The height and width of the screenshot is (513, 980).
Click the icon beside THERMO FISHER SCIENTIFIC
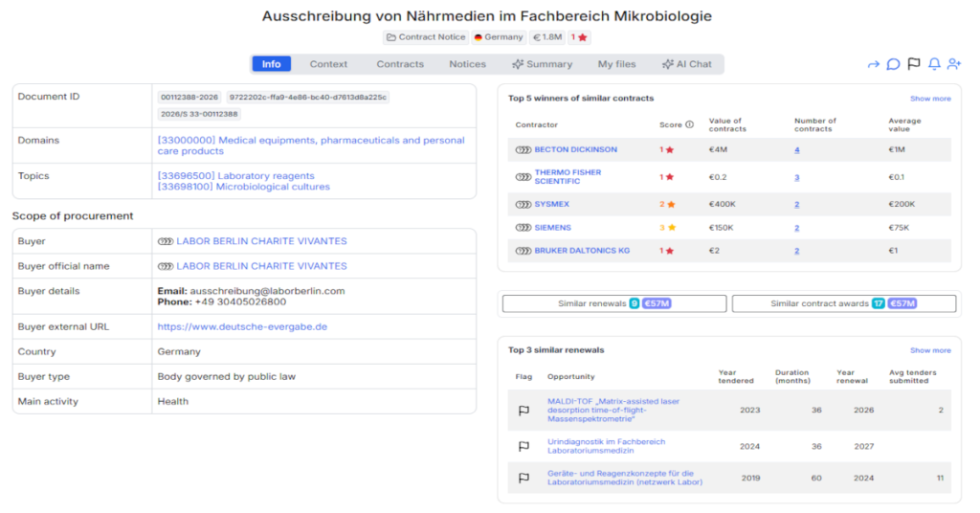523,177
